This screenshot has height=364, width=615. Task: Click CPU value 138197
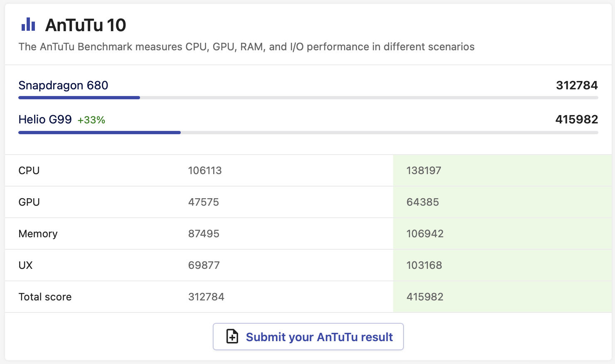coord(424,170)
